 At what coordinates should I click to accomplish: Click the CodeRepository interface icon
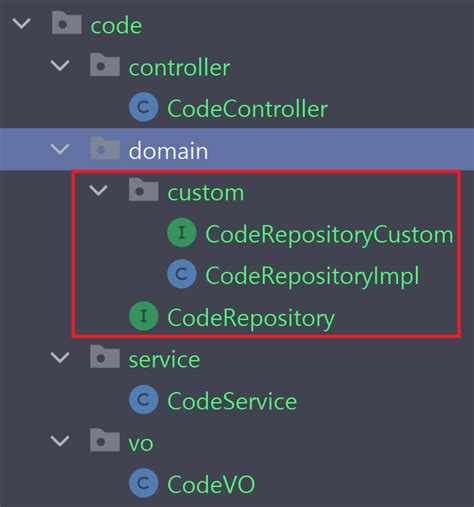coord(144,316)
